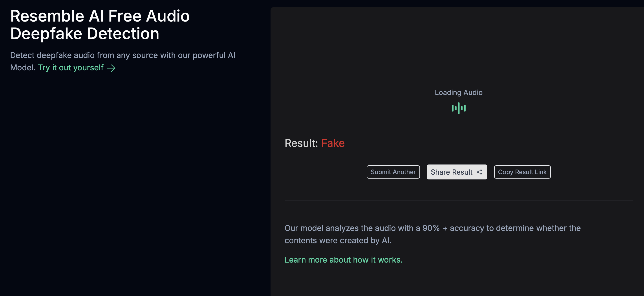The image size is (644, 296).
Task: Open the Try it out yourself link
Action: coord(77,68)
